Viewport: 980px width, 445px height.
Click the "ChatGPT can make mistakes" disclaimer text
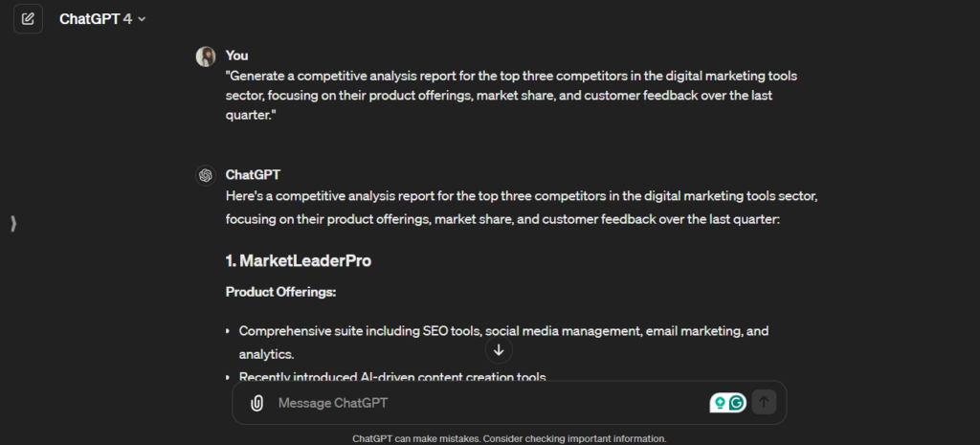click(x=508, y=438)
